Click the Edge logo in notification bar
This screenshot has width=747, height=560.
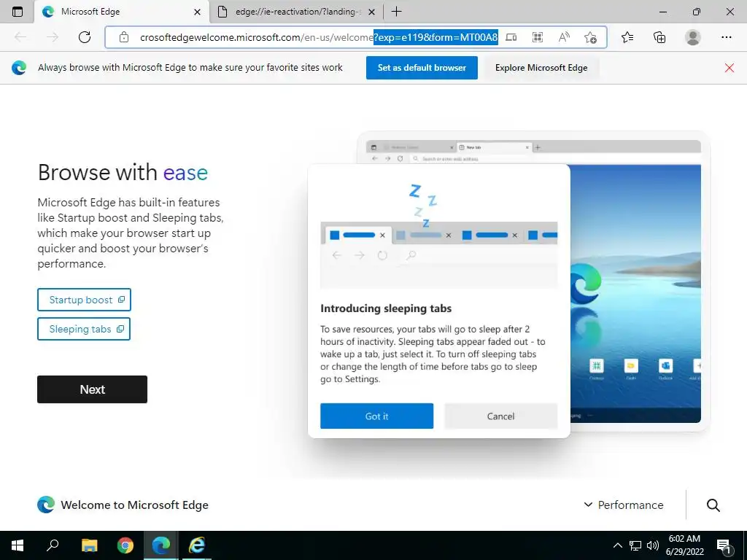(x=19, y=68)
